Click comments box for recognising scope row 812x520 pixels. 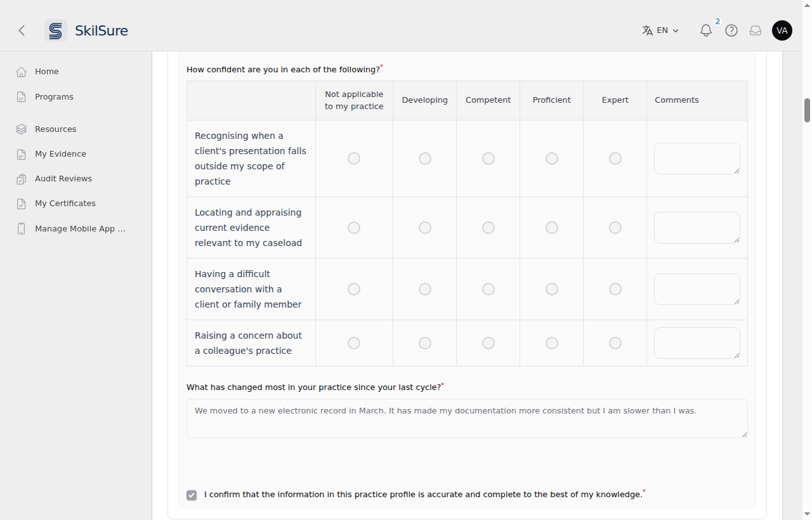(697, 159)
